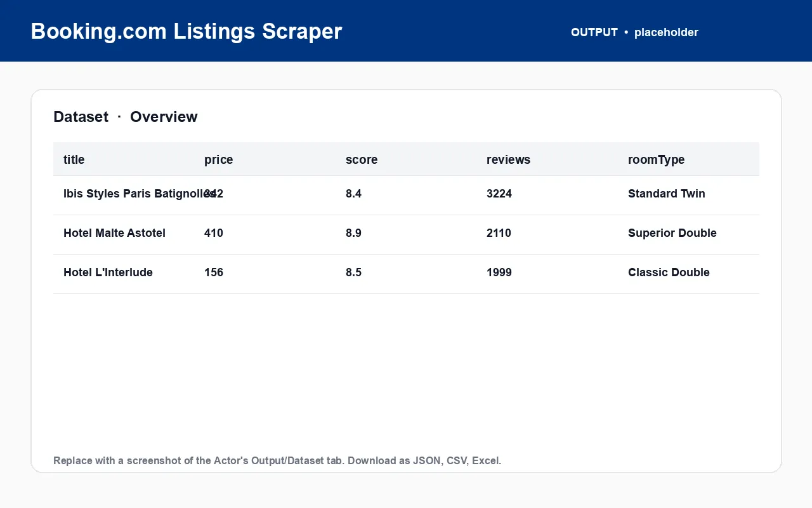The height and width of the screenshot is (508, 812).
Task: Click the price value 156
Action: coord(214,272)
